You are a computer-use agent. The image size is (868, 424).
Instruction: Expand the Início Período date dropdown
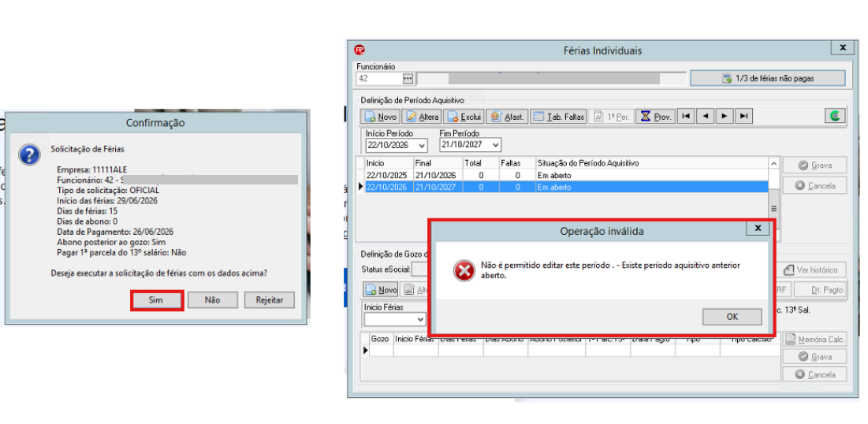point(423,146)
